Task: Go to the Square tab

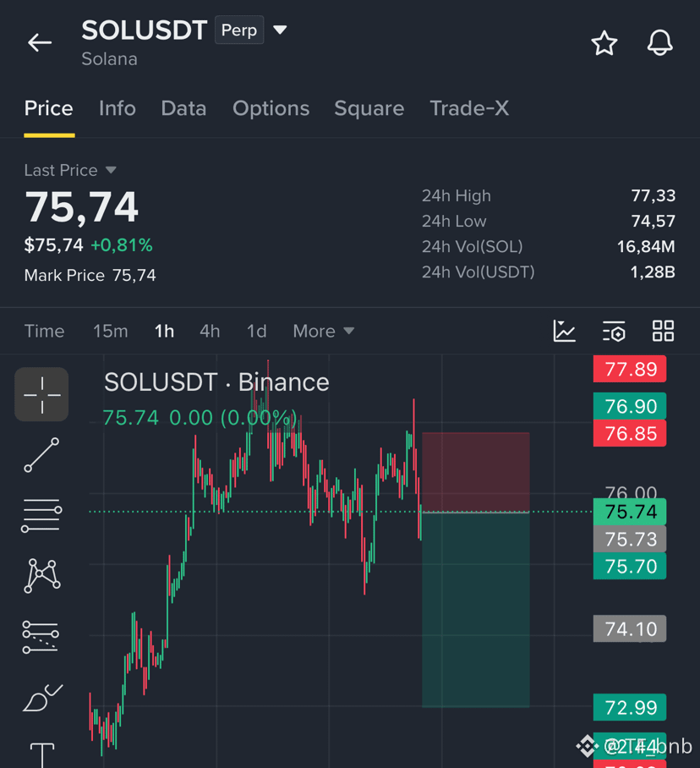Action: [x=369, y=108]
